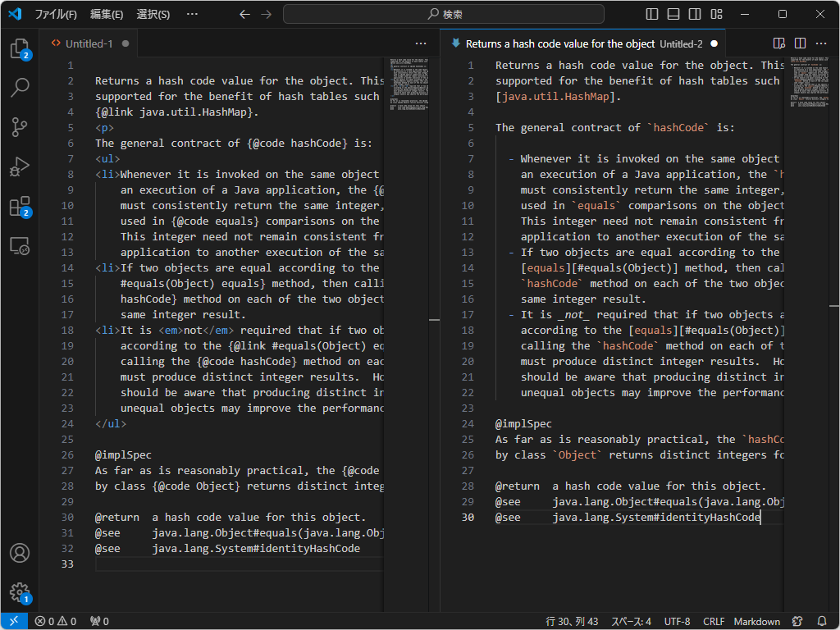Open markdown preview for Untitled-2
Viewport: 840px width, 630px height.
pos(778,43)
